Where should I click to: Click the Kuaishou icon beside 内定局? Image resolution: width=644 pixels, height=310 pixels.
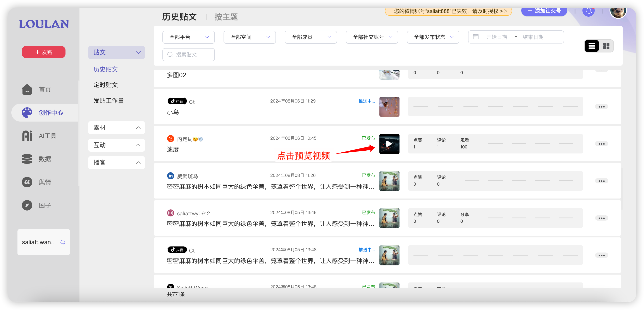pos(170,138)
